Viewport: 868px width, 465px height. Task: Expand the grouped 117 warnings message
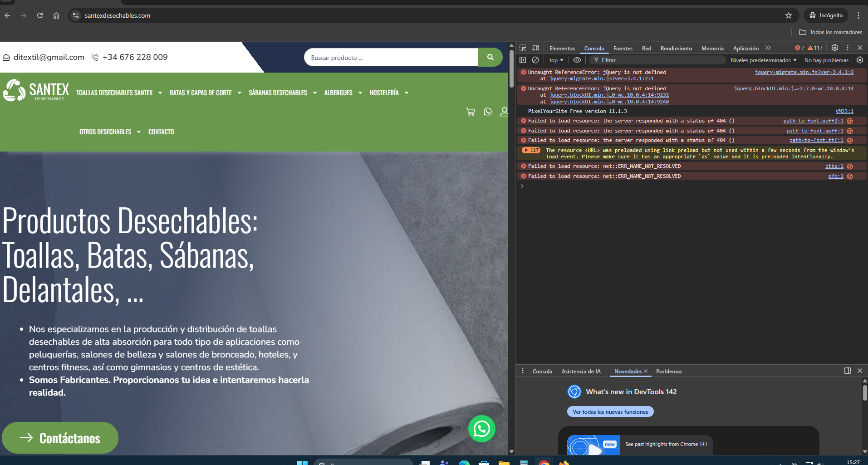tap(527, 150)
